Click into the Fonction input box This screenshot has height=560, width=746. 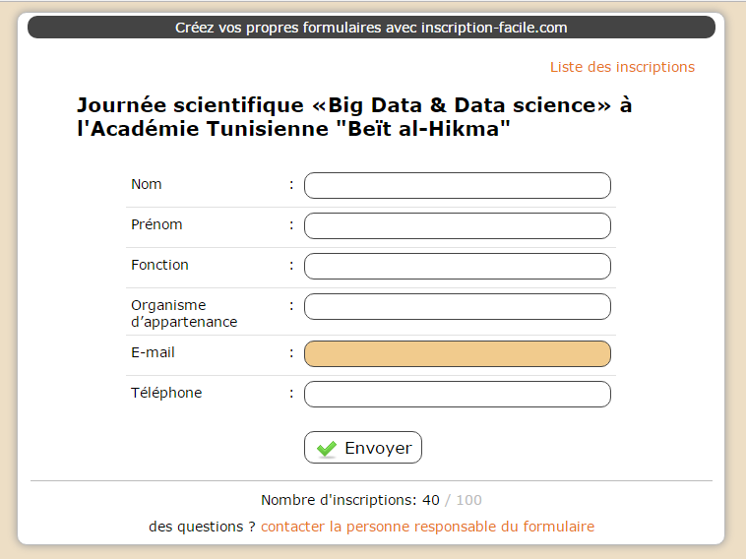[x=458, y=266]
